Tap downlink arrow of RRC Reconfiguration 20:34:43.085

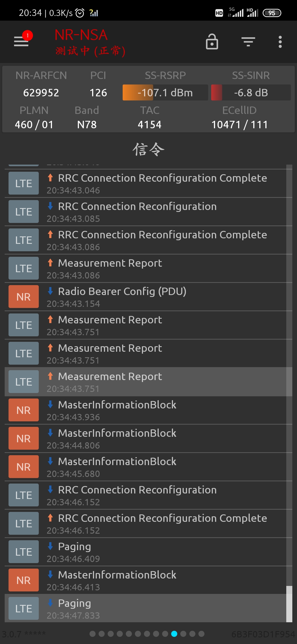coord(50,206)
